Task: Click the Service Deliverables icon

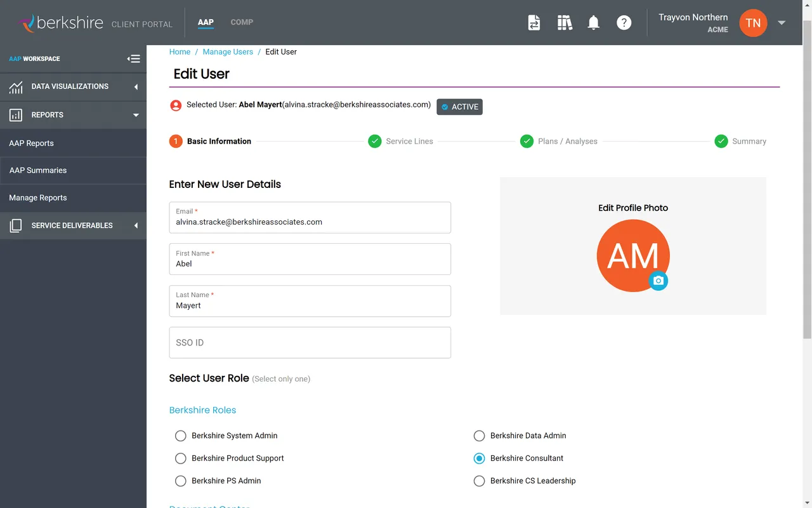Action: pos(15,225)
